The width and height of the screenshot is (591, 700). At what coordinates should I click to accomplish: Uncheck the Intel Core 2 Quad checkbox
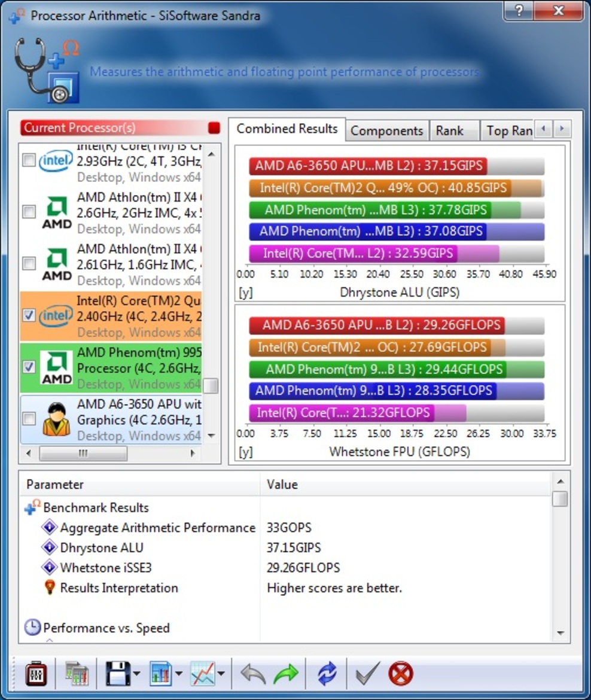click(x=29, y=315)
